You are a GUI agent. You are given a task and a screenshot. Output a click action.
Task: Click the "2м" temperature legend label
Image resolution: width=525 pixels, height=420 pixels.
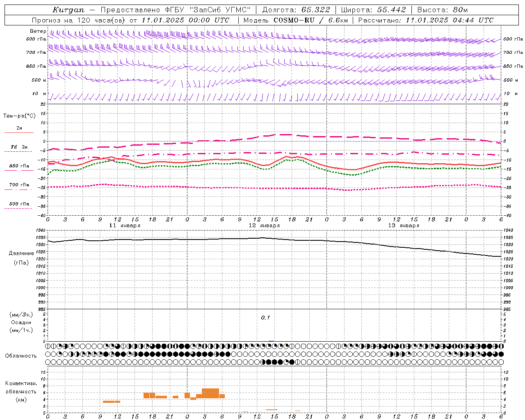(19, 128)
